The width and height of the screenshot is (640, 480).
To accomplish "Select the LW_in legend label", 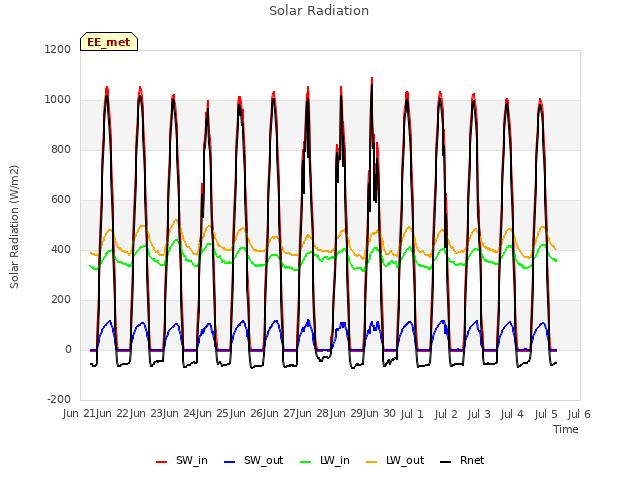I will (x=335, y=460).
